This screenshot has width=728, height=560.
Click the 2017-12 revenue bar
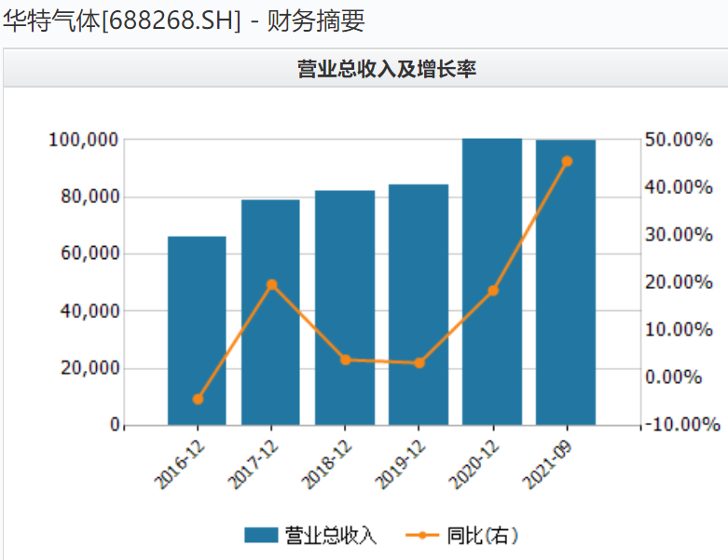(270, 312)
